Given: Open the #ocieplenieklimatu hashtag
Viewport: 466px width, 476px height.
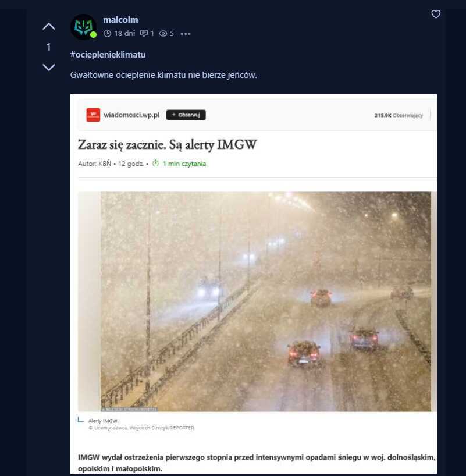Looking at the screenshot, I should coord(108,55).
